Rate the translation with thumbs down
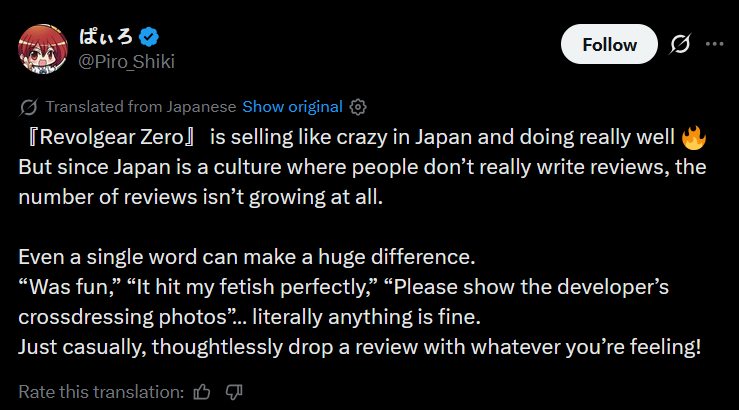This screenshot has height=410, width=739. point(234,391)
